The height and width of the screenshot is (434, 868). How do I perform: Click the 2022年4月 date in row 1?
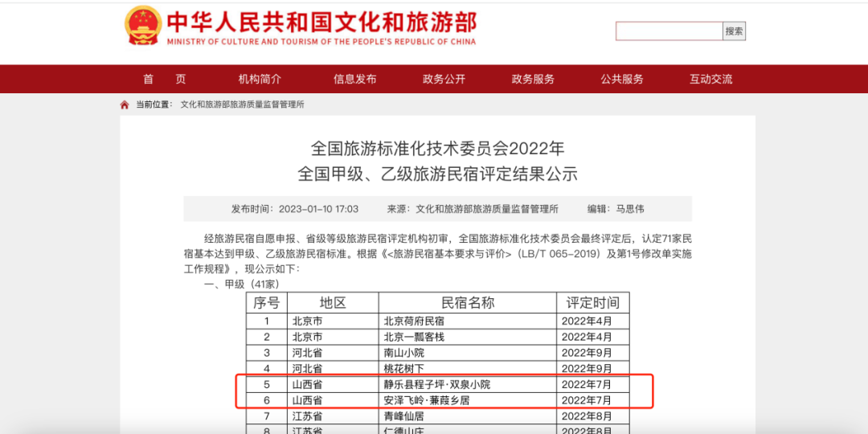click(x=587, y=321)
